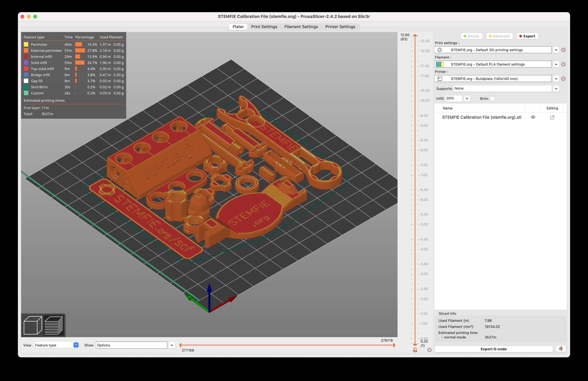Viewport: 588px width, 381px height.
Task: Click top thumb of vertical layer slider
Action: point(415,35)
